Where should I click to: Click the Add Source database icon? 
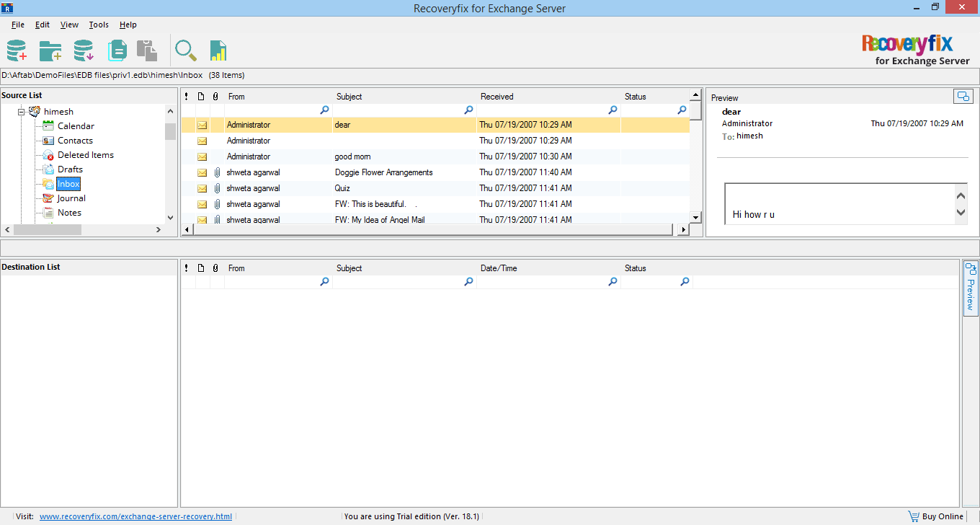tap(17, 50)
